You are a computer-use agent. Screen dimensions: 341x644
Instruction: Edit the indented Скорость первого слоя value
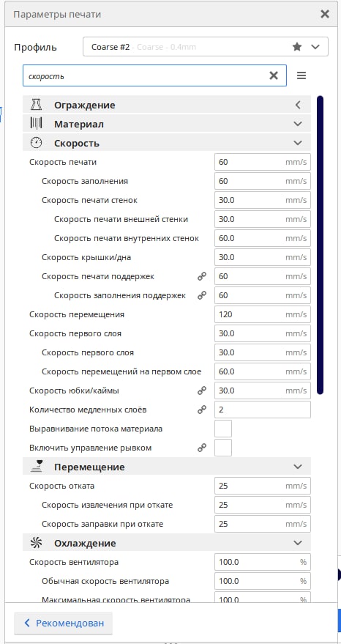(263, 352)
